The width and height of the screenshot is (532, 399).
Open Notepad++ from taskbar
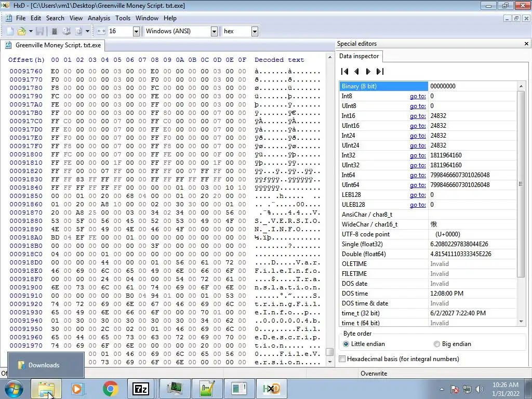[x=207, y=389]
